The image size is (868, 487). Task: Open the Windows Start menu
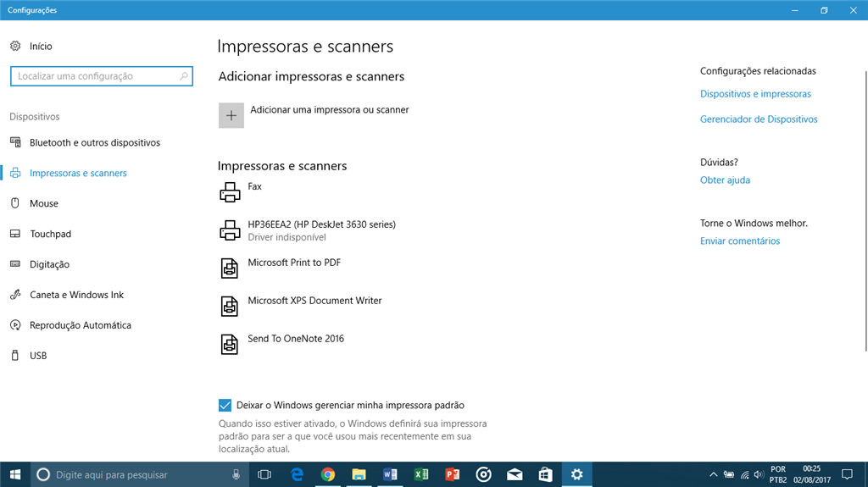click(15, 474)
